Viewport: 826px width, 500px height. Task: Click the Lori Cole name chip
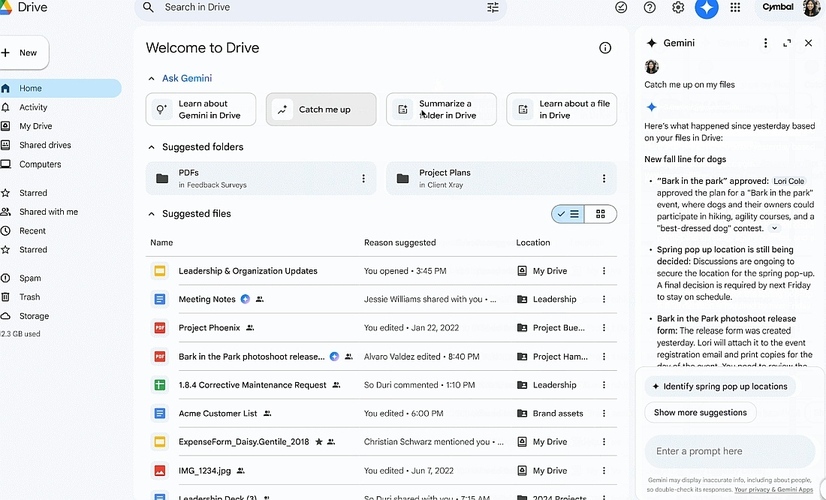789,181
